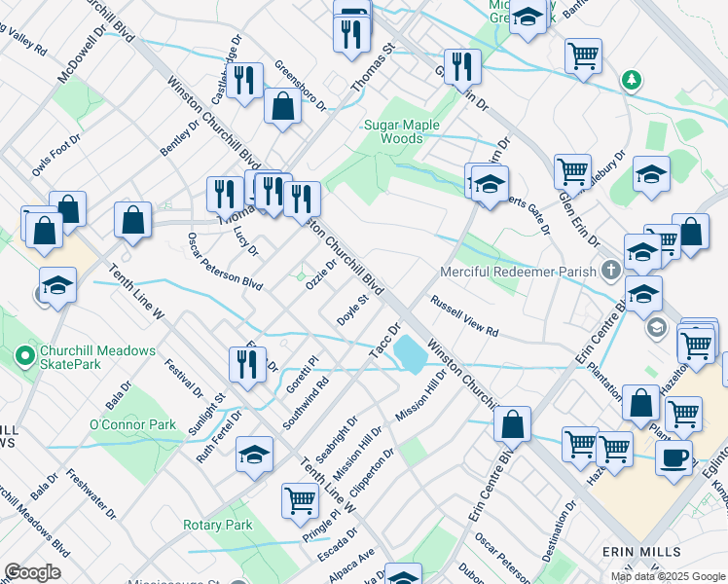The height and width of the screenshot is (584, 728).
Task: Click the Sugar Maple Woods label
Action: point(401,131)
